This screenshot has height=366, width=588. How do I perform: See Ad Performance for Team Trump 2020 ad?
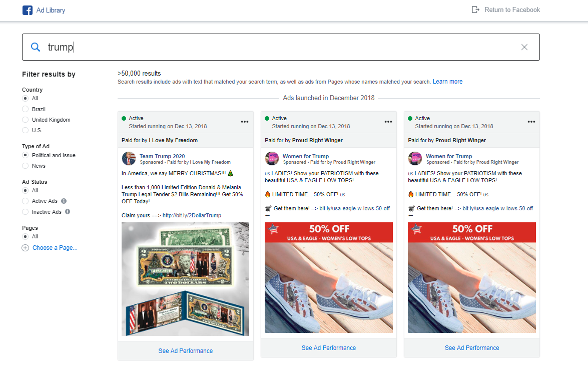(185, 350)
